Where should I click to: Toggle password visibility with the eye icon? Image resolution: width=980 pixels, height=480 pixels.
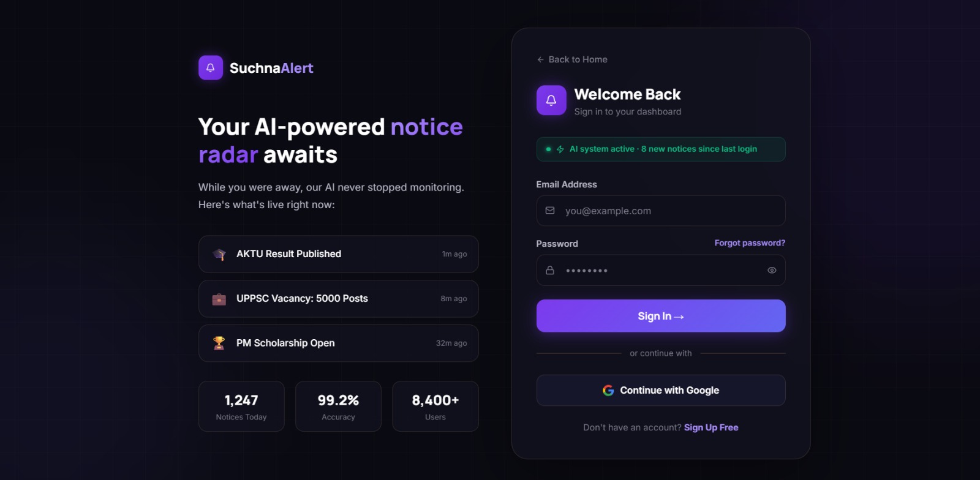[x=772, y=270]
